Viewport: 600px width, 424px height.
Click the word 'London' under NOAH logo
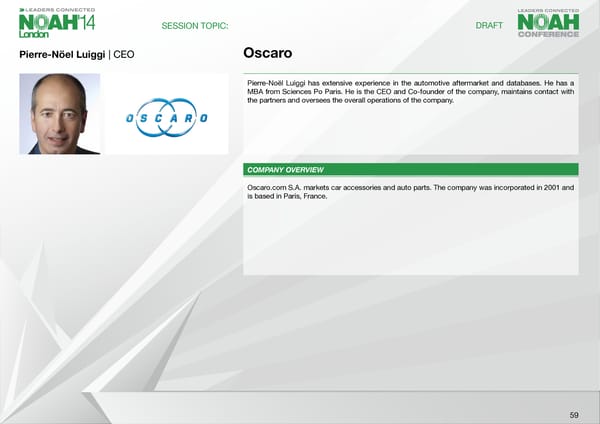point(34,34)
